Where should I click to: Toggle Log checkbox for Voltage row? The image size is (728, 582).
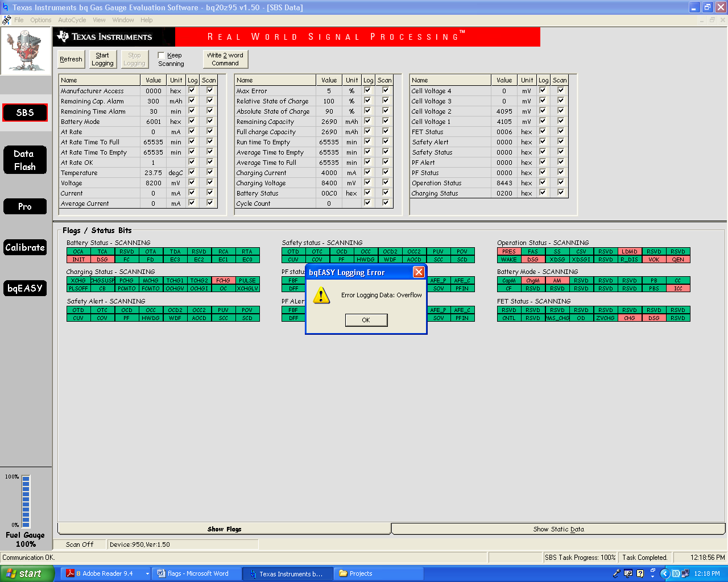(x=192, y=182)
